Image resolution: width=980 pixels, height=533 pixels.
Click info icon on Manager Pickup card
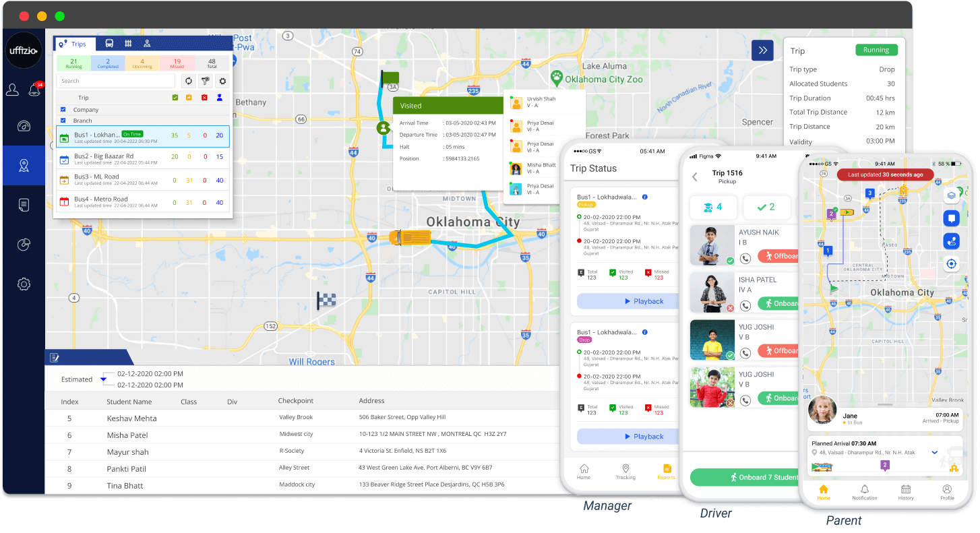coord(645,197)
